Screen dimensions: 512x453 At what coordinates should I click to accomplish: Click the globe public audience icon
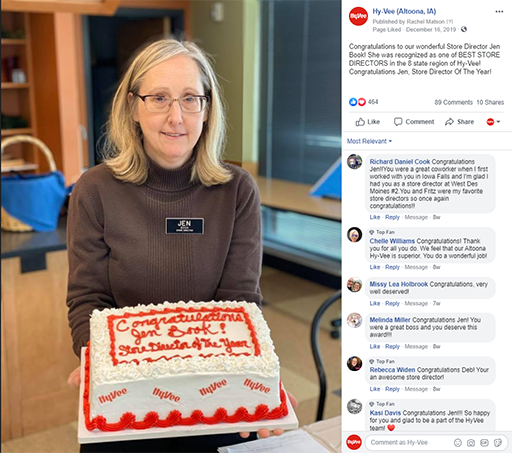point(464,29)
